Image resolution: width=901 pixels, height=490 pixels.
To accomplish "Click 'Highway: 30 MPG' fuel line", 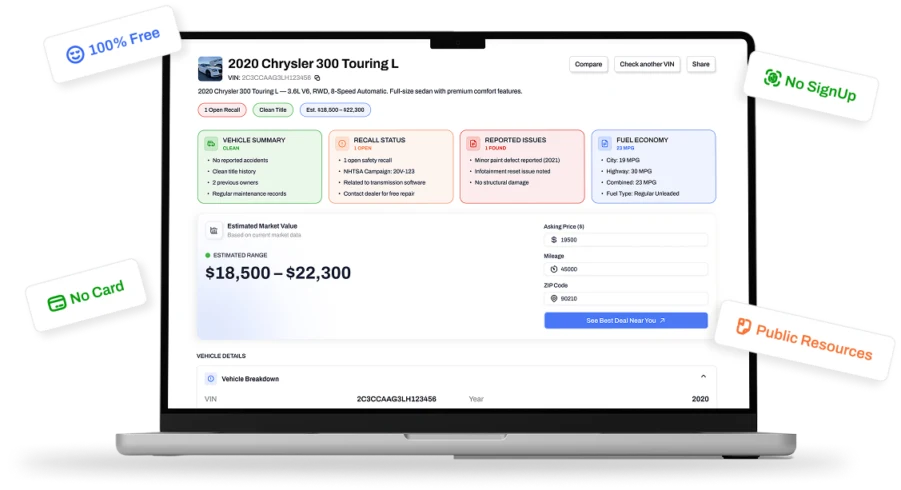I will tap(629, 171).
